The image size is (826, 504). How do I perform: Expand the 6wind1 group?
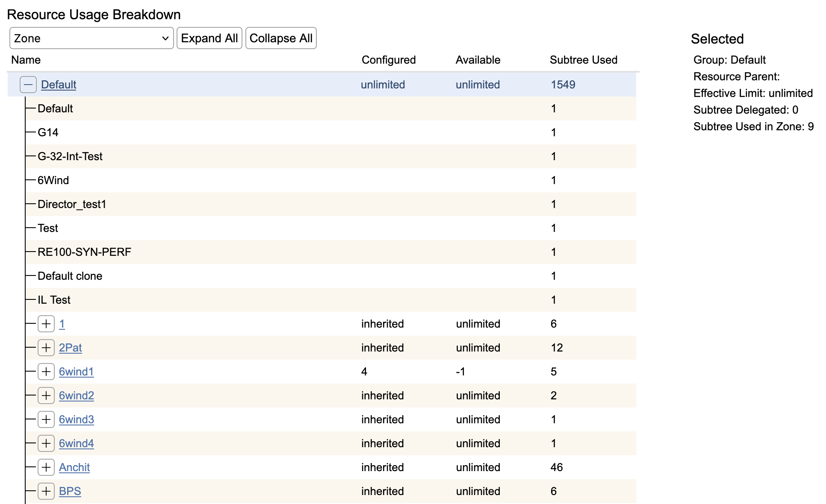pyautogui.click(x=46, y=372)
